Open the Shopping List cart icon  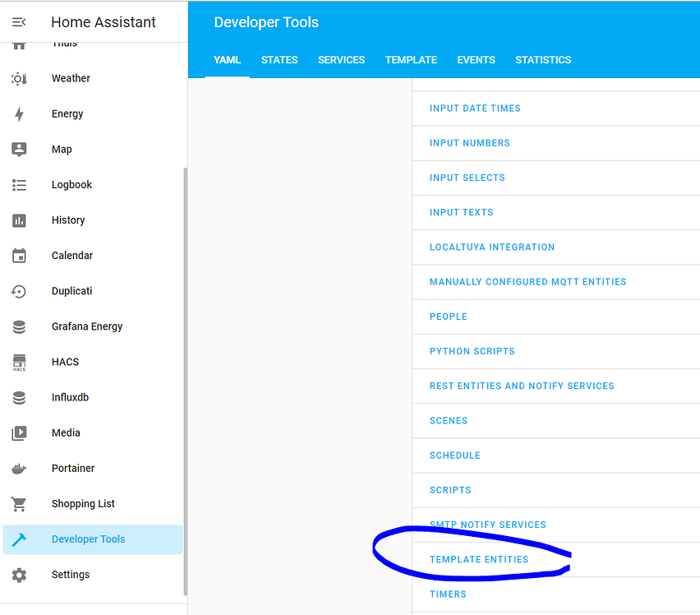tap(18, 503)
